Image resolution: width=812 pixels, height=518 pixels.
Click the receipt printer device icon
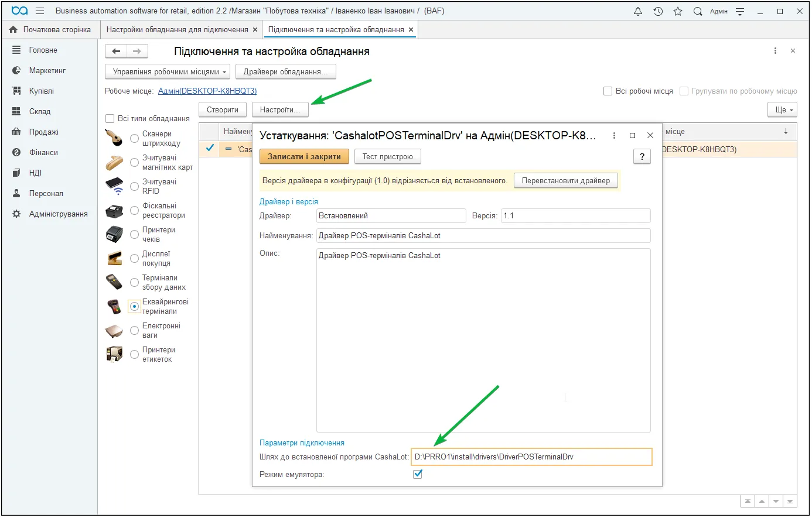(114, 234)
